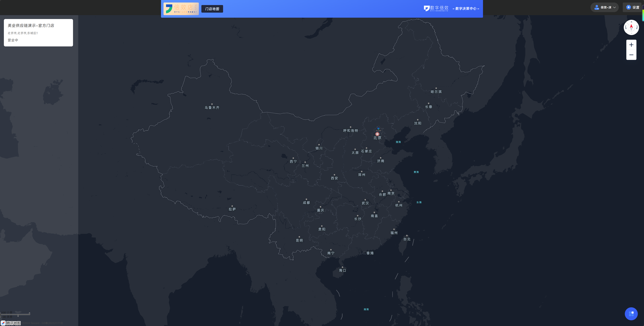Click the 营业中 status text
644x326 pixels.
click(13, 40)
